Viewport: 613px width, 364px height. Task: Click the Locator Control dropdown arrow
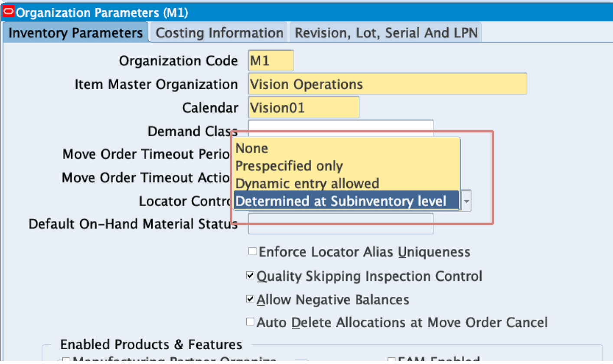click(466, 201)
